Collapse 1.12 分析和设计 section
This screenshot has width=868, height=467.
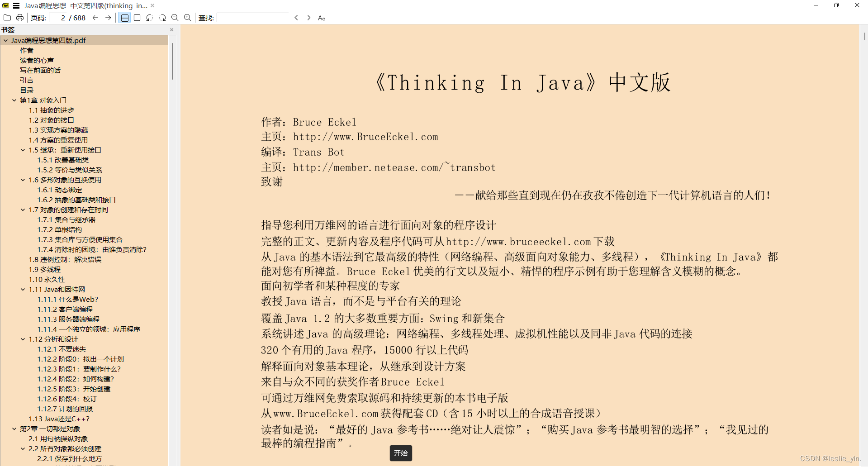point(23,339)
